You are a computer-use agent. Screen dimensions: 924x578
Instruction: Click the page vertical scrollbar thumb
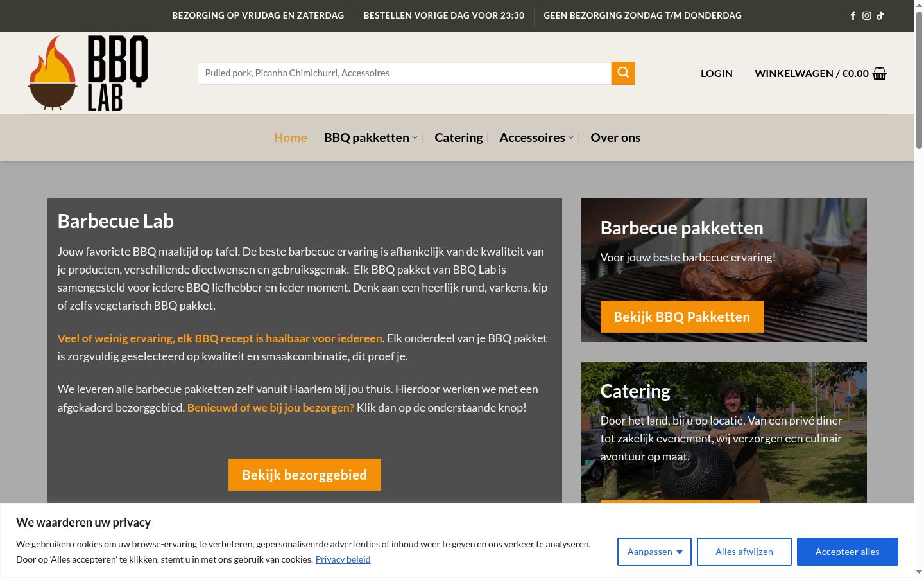point(919,80)
